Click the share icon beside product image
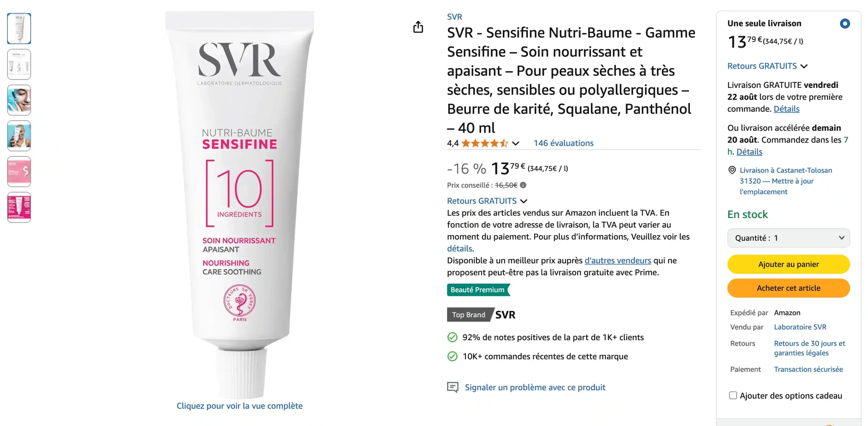Image resolution: width=868 pixels, height=426 pixels. (x=418, y=27)
